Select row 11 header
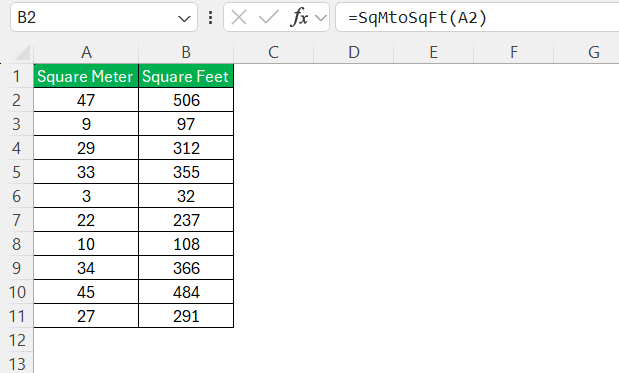Screen dimensions: 619x373 tap(17, 316)
